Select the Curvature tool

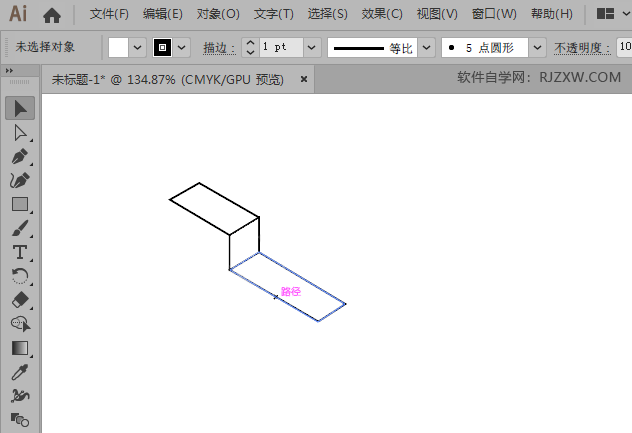pyautogui.click(x=20, y=181)
